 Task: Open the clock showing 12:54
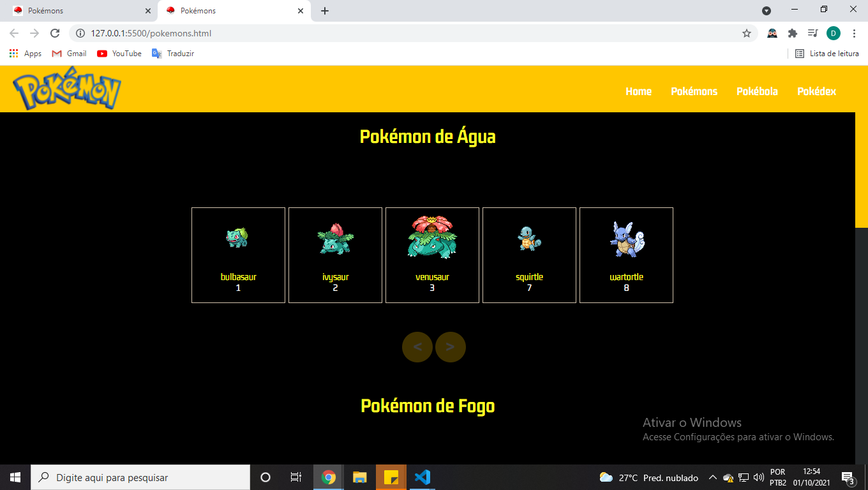click(x=811, y=477)
